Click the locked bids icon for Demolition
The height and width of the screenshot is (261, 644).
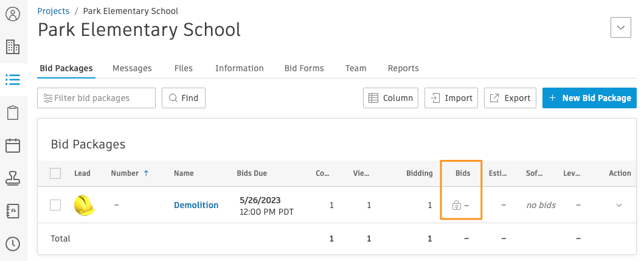[457, 206]
